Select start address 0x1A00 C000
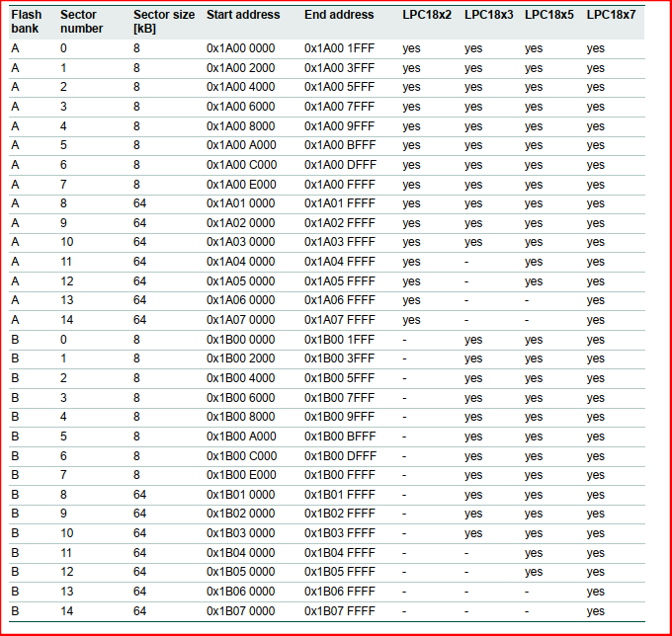Image resolution: width=672 pixels, height=636 pixels. click(242, 165)
